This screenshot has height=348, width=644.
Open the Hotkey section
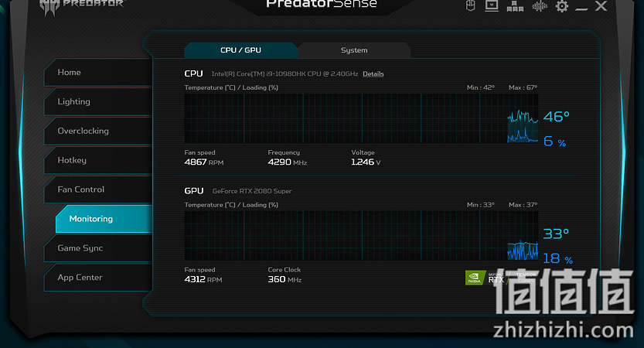pyautogui.click(x=98, y=160)
